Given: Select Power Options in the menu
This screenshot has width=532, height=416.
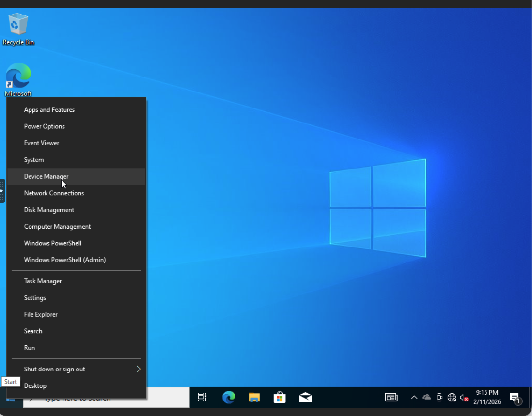Looking at the screenshot, I should (76, 126).
